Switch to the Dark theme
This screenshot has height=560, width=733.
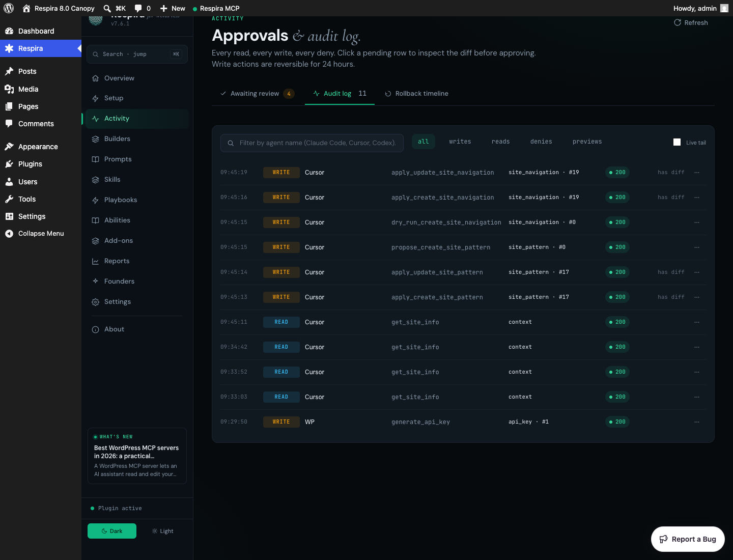click(112, 531)
